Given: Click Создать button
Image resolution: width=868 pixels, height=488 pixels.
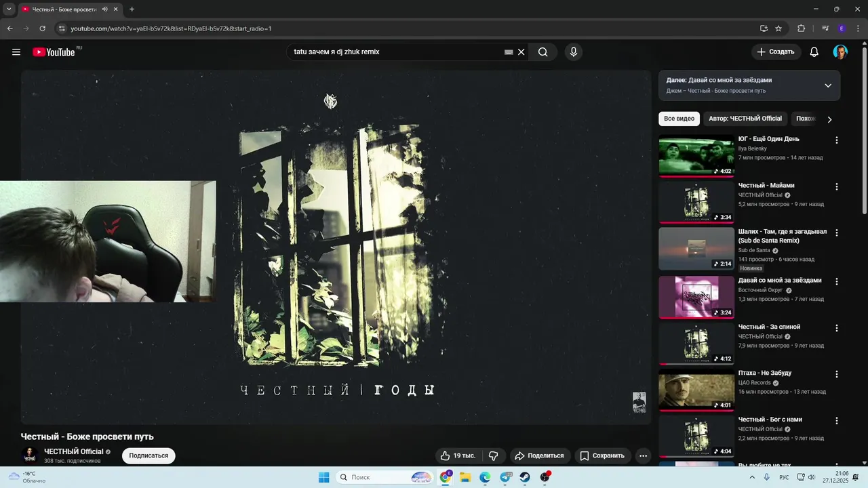Looking at the screenshot, I should [x=776, y=52].
